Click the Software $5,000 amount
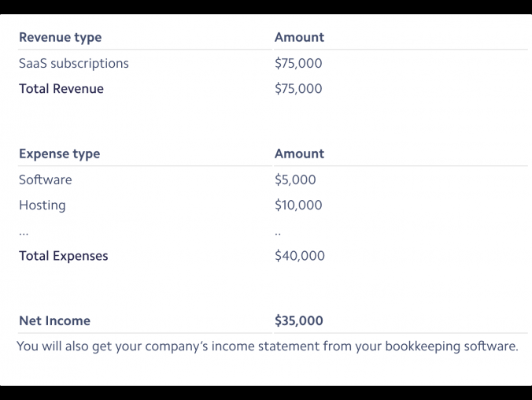This screenshot has height=400, width=532. (x=295, y=180)
